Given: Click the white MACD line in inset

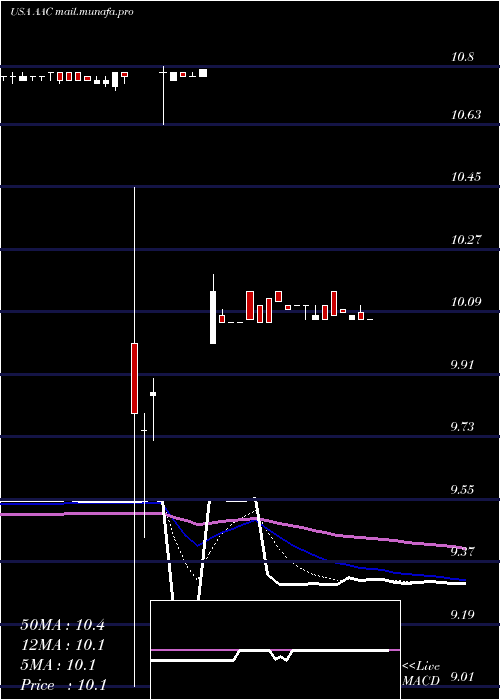Looking at the screenshot, I should tap(270, 656).
